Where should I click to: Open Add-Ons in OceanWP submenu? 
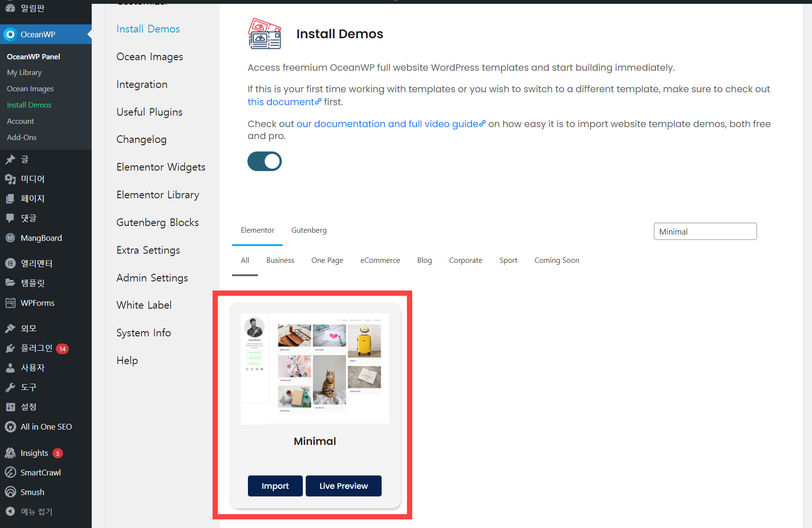pyautogui.click(x=21, y=138)
